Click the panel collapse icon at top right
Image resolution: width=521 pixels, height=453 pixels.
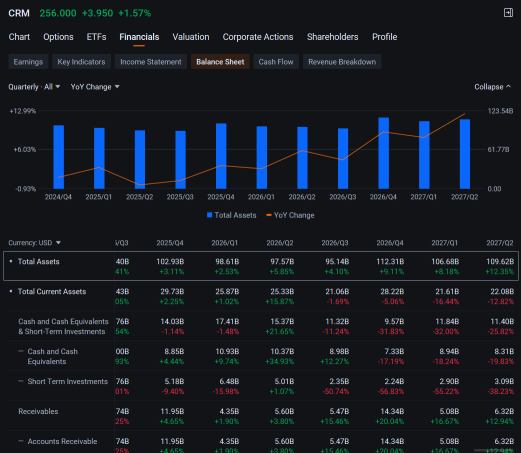(x=508, y=13)
